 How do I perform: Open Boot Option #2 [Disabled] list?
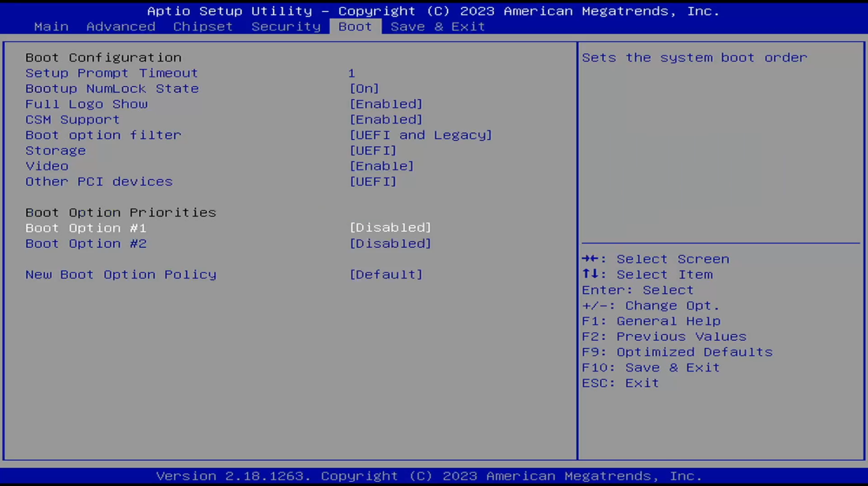tap(391, 244)
